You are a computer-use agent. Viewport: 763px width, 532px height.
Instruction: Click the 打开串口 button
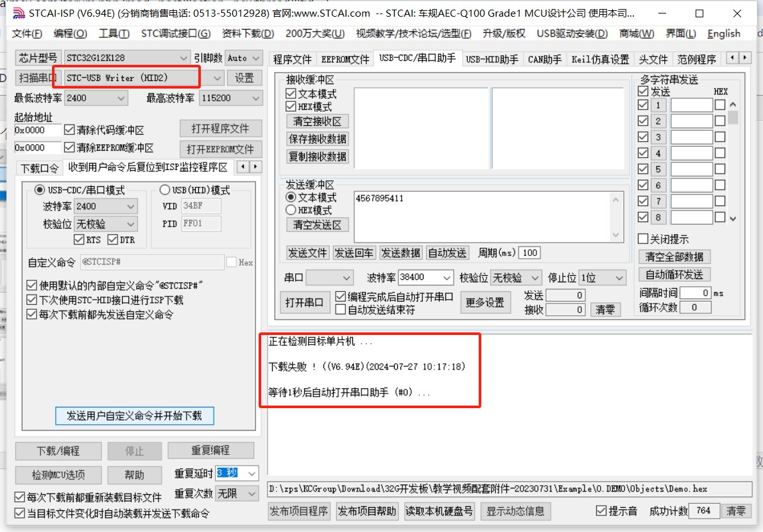click(304, 303)
